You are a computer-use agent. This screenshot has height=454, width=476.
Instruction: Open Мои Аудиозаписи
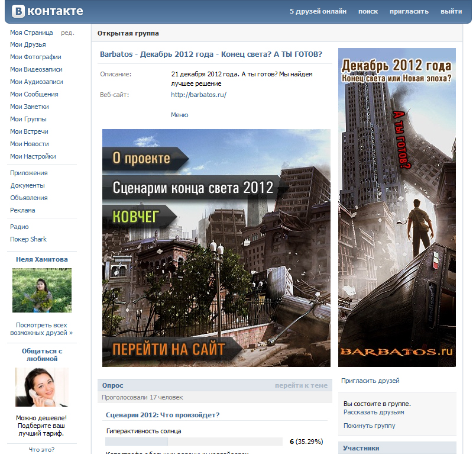click(x=37, y=82)
